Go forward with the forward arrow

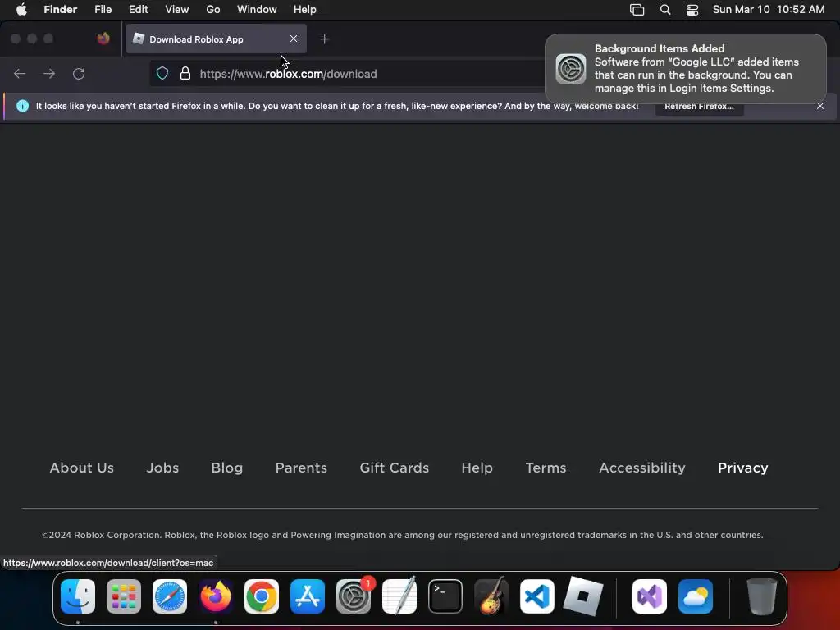(x=49, y=73)
